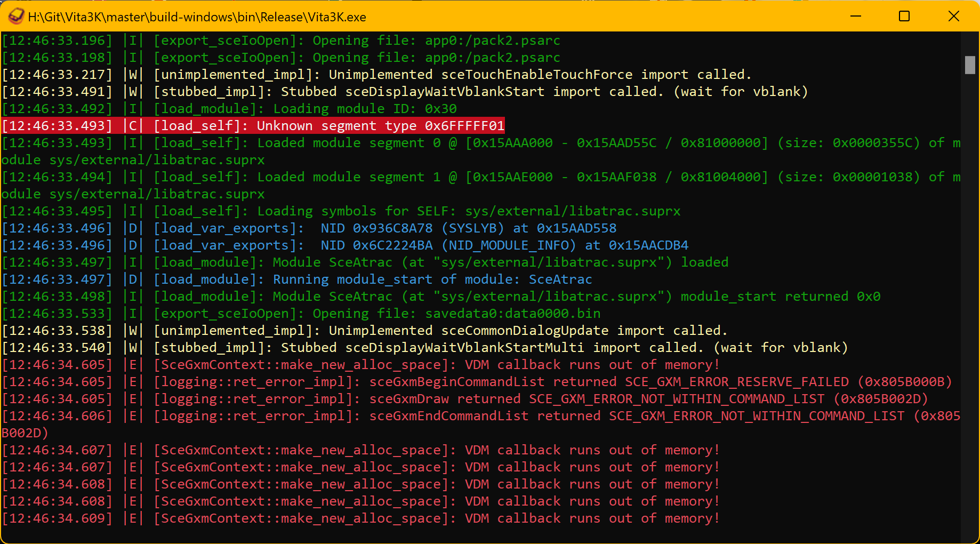
Task: Close the Vita3K console window
Action: coord(954,17)
